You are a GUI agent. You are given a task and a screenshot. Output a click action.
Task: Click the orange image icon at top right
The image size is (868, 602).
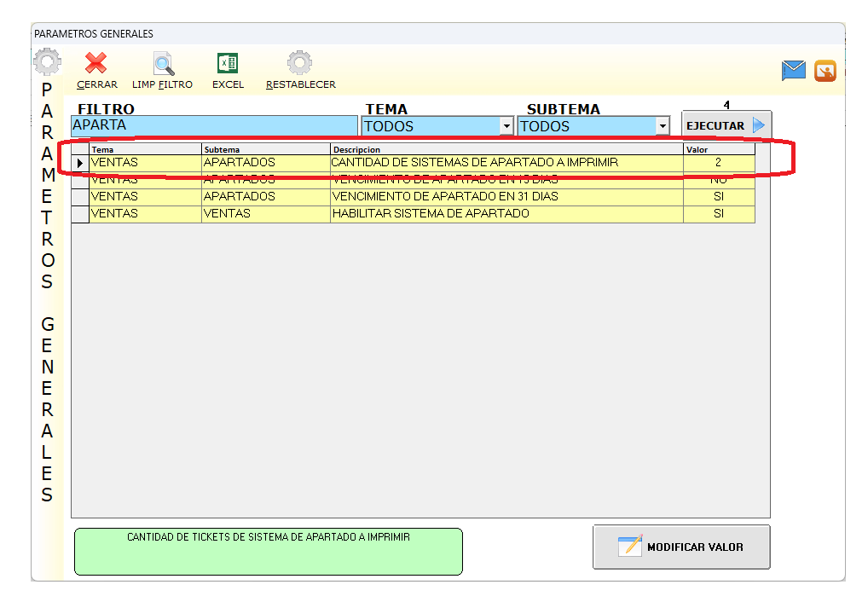click(x=825, y=71)
